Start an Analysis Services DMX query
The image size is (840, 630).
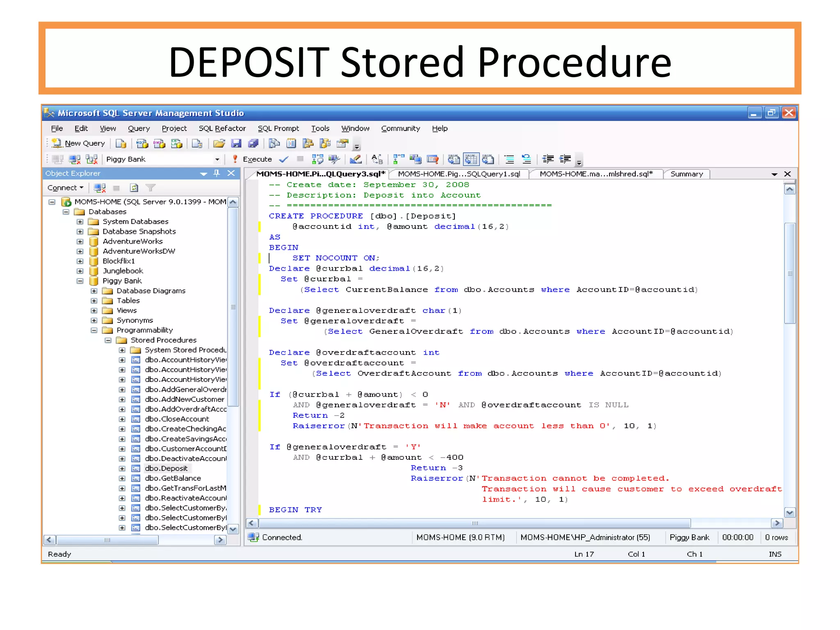click(159, 143)
